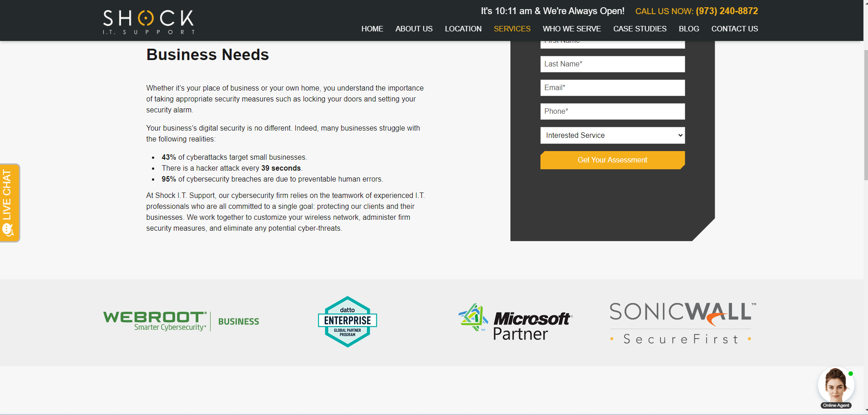Click the '43%' statistic text
This screenshot has height=415, width=868.
tap(169, 157)
